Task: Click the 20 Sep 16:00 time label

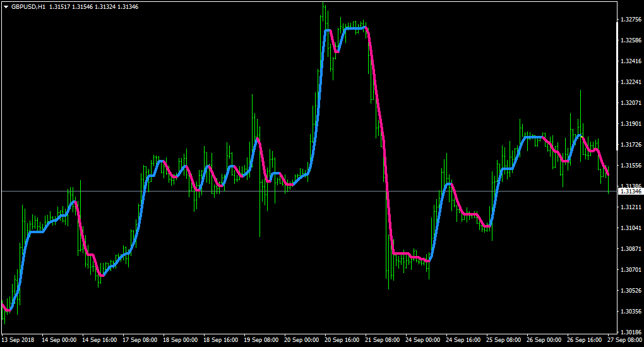Action: point(342,340)
